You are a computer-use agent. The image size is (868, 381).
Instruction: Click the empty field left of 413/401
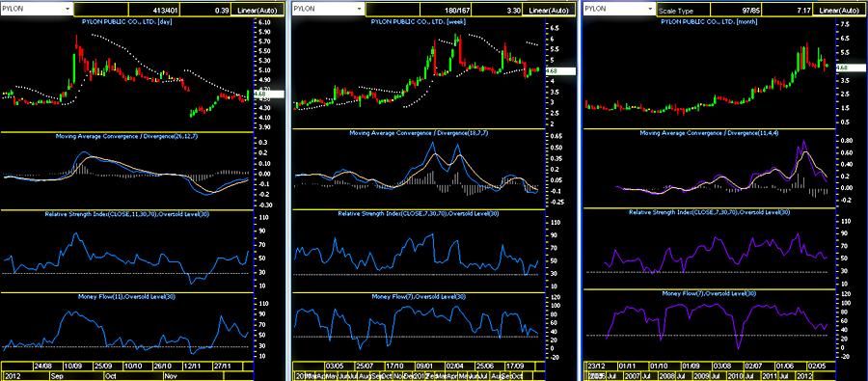tap(100, 10)
